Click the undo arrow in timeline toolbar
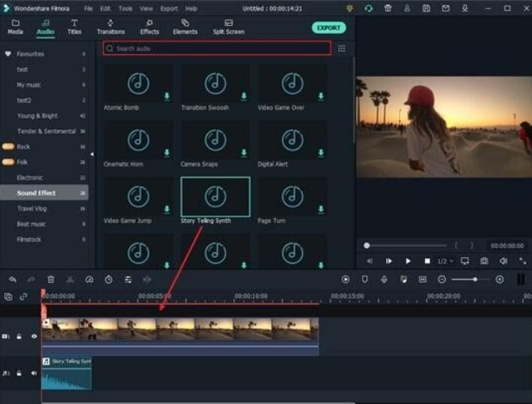Screen dimensions: 532x404 coord(12,280)
